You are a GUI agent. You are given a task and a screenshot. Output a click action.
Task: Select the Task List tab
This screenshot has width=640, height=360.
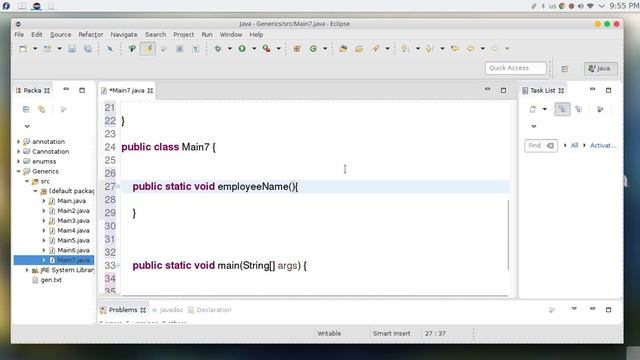(542, 91)
